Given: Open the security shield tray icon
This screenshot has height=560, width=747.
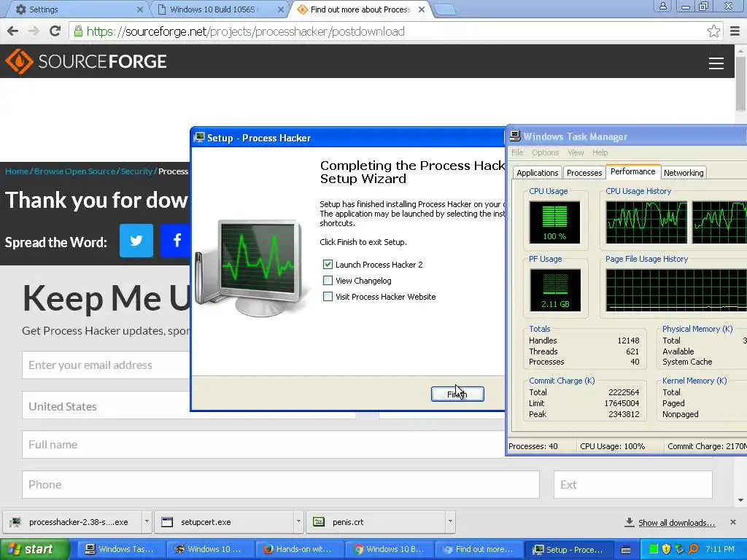Looking at the screenshot, I should pos(666,549).
